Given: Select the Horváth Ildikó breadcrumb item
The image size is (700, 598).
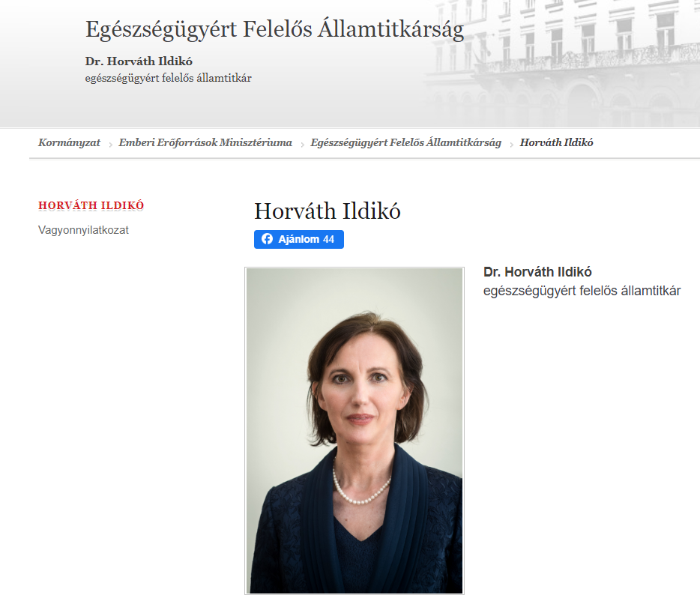Looking at the screenshot, I should pos(556,143).
